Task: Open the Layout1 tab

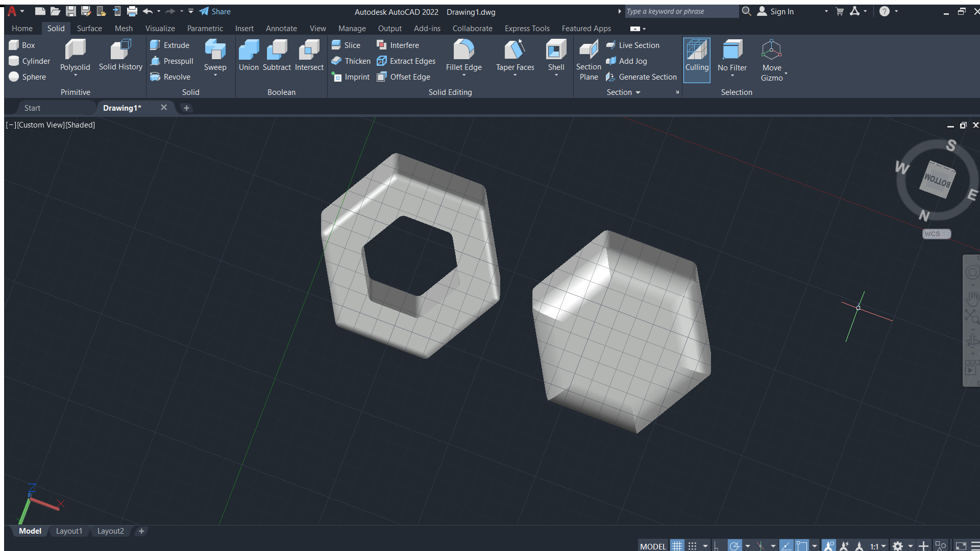Action: coord(69,531)
